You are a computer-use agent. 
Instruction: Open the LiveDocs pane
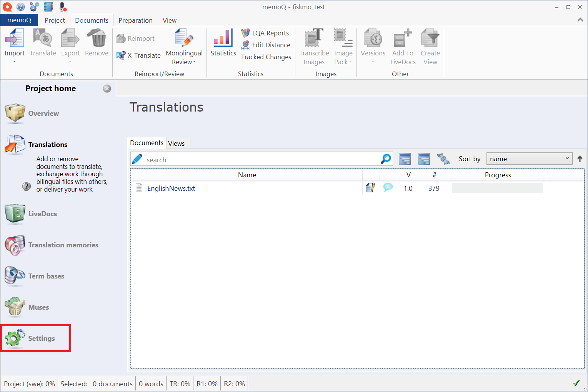[x=31, y=214]
